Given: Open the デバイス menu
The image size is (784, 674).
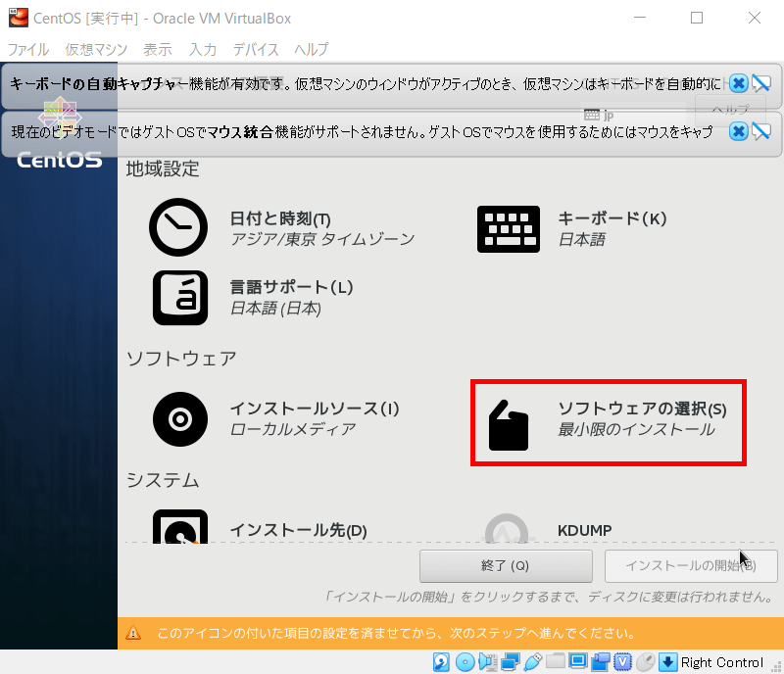Looking at the screenshot, I should coord(256,49).
